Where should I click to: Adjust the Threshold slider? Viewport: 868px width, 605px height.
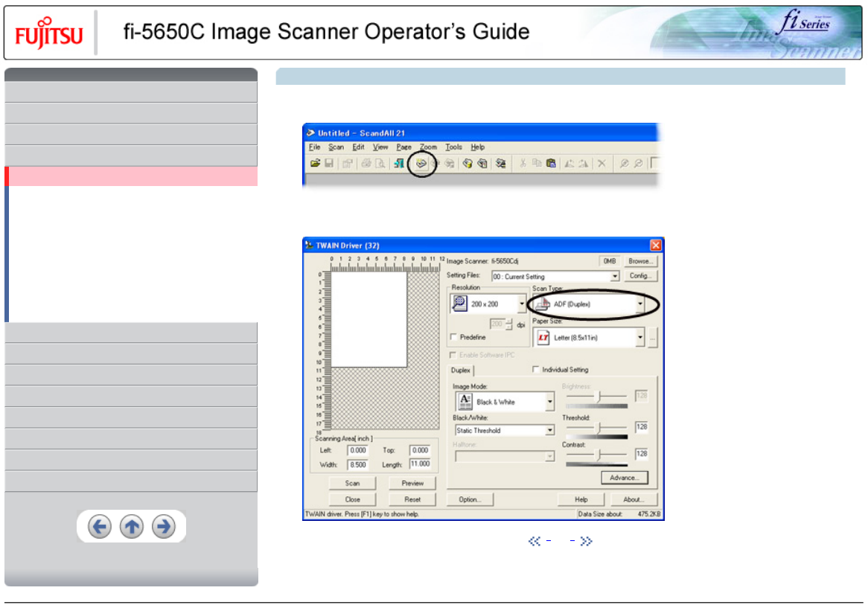[x=597, y=427]
